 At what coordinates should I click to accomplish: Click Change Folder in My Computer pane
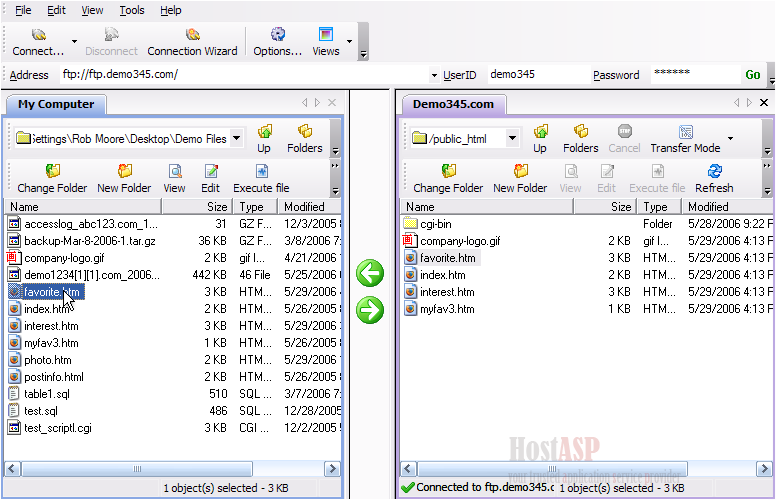pos(52,179)
